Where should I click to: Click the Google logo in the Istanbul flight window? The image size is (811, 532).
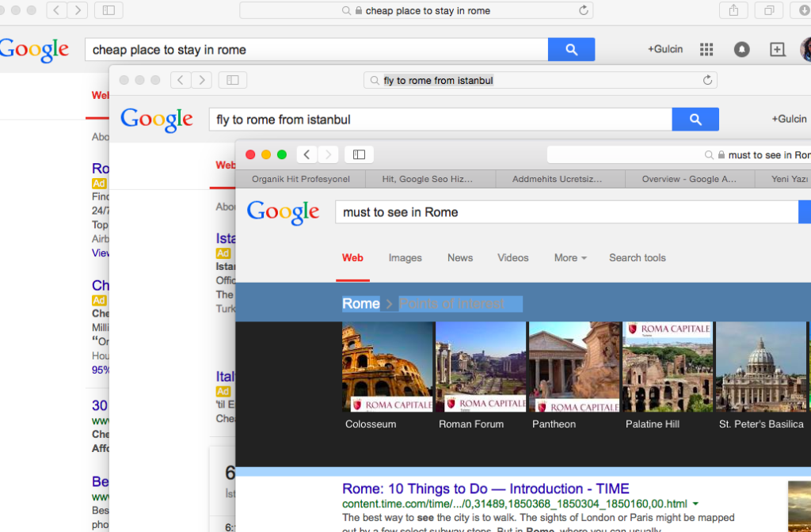point(157,120)
